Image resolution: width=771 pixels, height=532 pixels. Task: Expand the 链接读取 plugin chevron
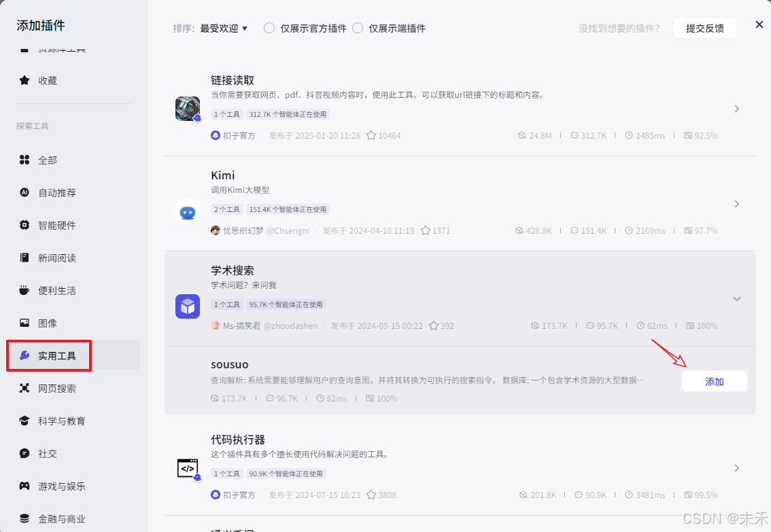pyautogui.click(x=736, y=109)
